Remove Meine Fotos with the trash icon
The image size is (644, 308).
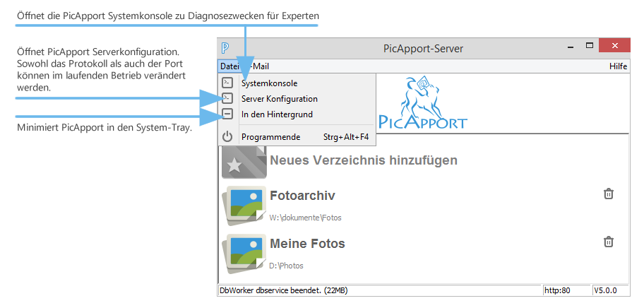[x=608, y=242]
